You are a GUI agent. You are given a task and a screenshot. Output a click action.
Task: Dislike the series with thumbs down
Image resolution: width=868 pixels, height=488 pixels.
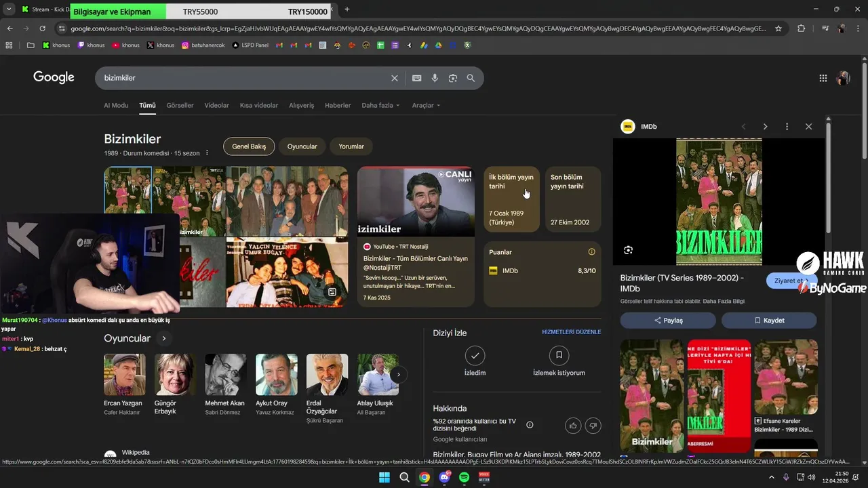593,425
